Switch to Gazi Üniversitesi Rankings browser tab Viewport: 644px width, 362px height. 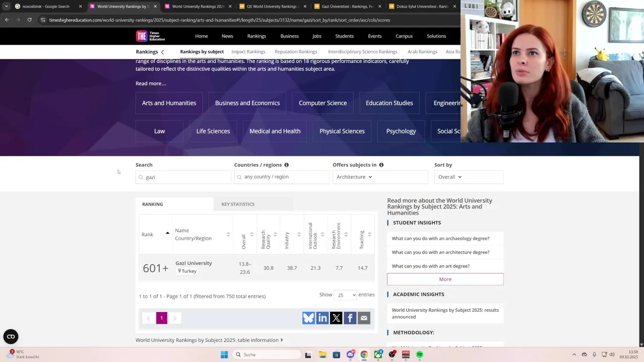pos(347,7)
